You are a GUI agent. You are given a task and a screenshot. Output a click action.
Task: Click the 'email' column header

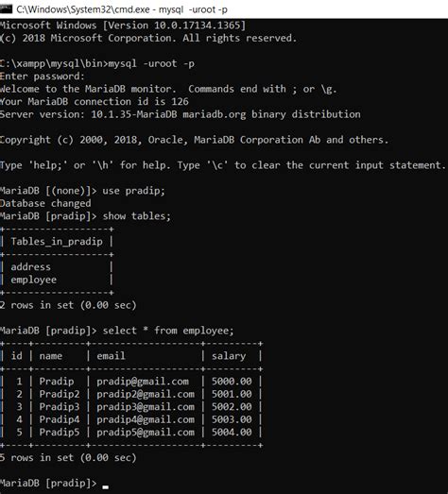(111, 356)
